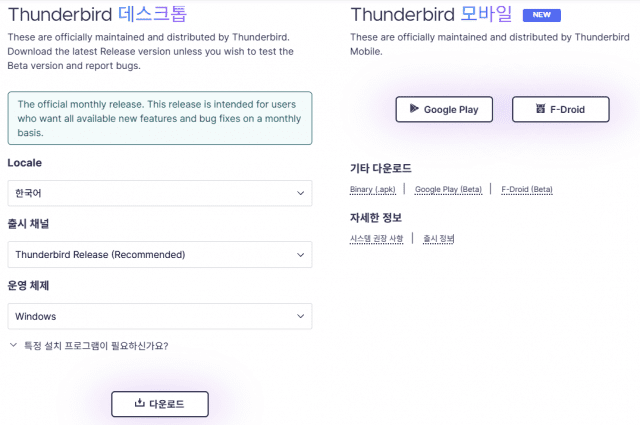
Task: Click the download arrow icon on 다운로드
Action: (x=139, y=404)
